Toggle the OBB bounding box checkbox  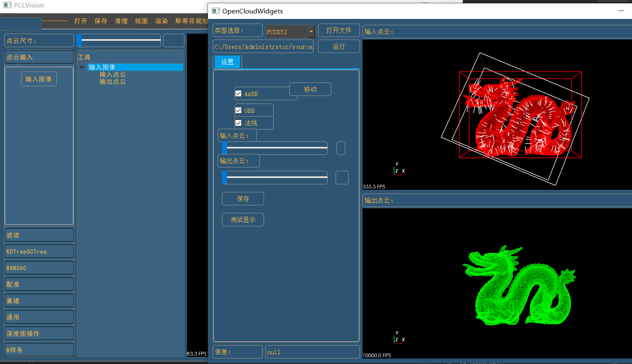coord(238,110)
